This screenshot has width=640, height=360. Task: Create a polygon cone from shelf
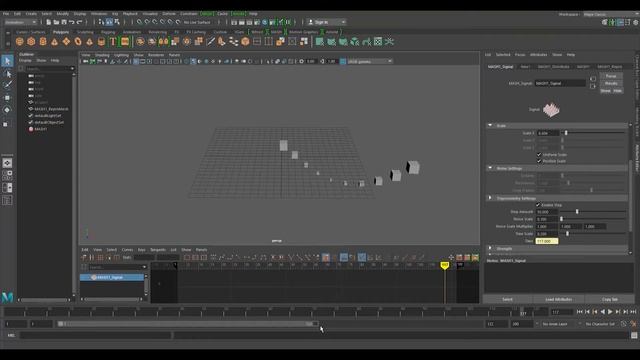tap(54, 41)
